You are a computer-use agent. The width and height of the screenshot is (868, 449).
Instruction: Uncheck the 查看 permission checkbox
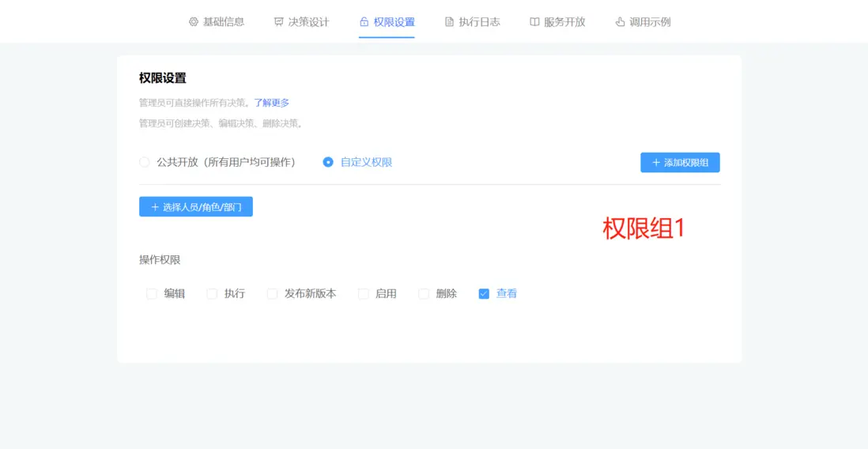[x=484, y=294]
